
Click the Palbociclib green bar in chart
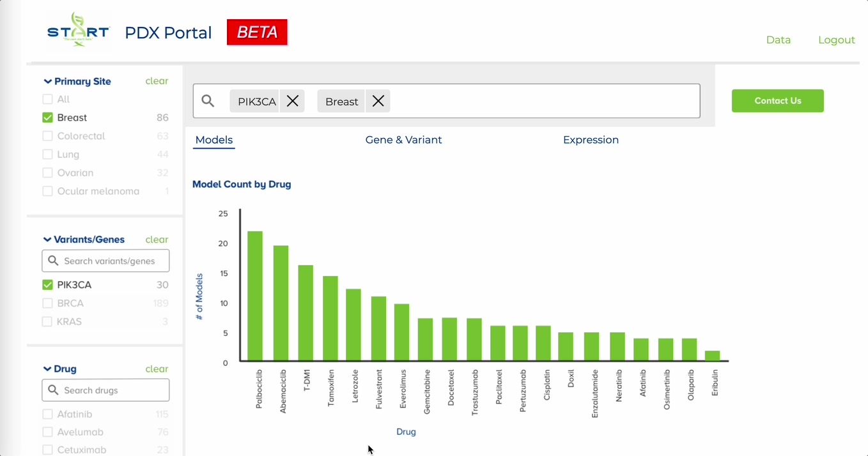[255, 296]
